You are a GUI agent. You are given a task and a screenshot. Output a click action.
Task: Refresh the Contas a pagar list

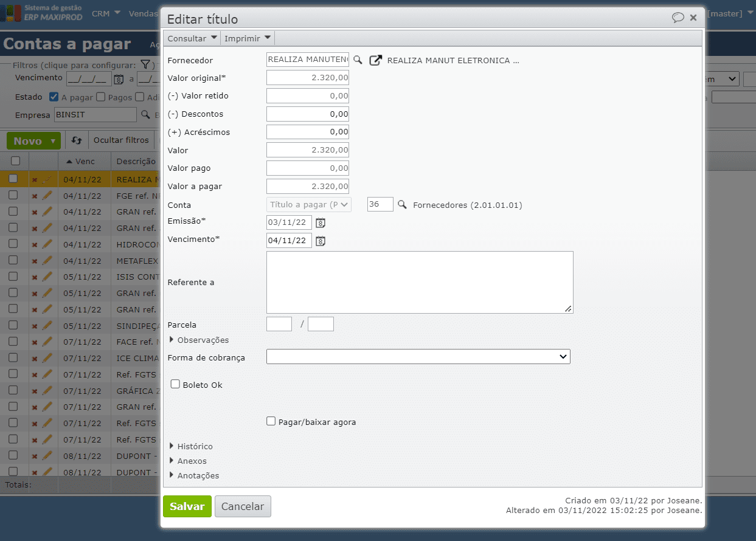click(77, 140)
